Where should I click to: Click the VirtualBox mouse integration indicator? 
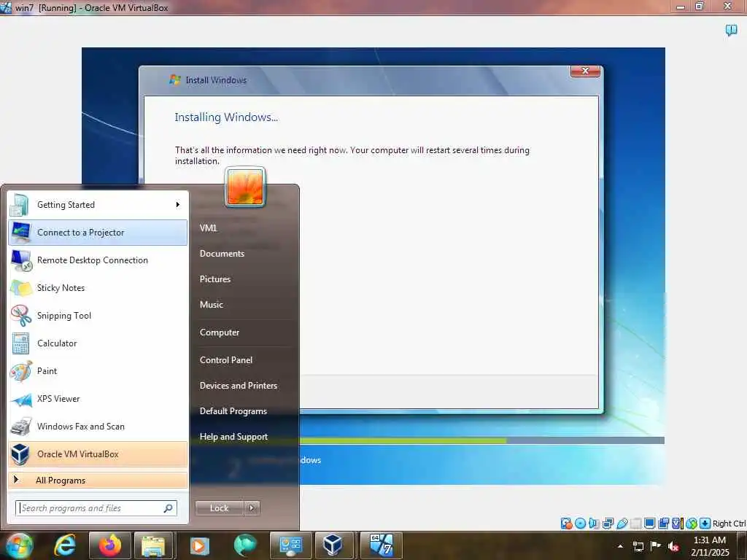[x=692, y=524]
